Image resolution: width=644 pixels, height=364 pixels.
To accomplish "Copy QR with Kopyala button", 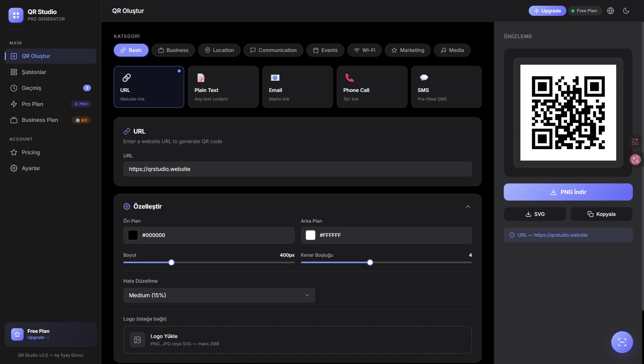I will pyautogui.click(x=601, y=214).
